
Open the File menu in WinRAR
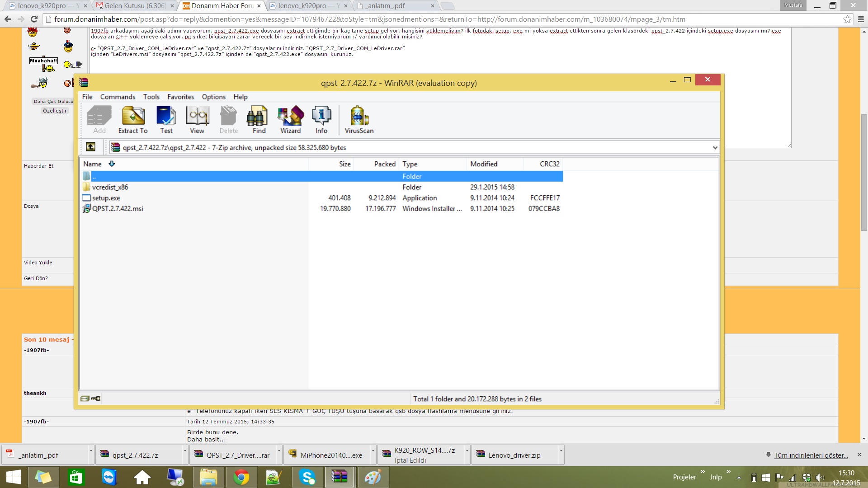[x=87, y=97]
